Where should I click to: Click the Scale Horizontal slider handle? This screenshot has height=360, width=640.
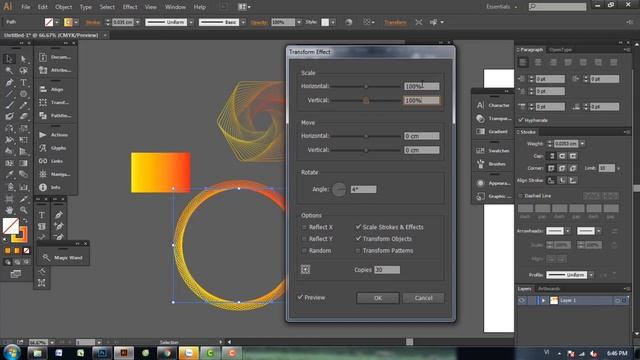[x=366, y=86]
